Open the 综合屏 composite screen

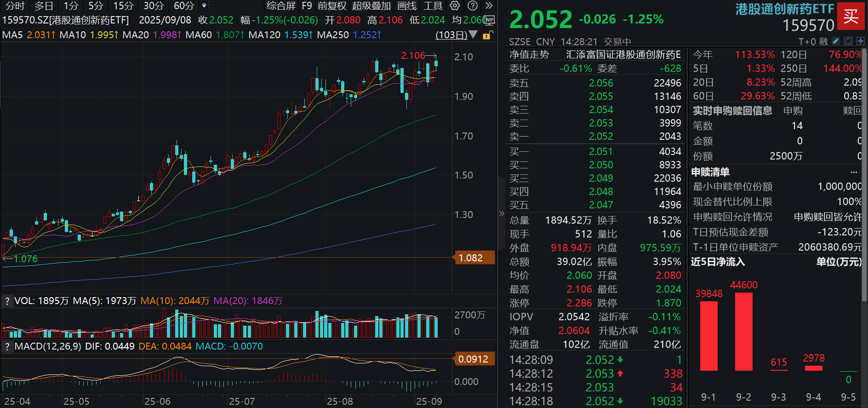(281, 6)
